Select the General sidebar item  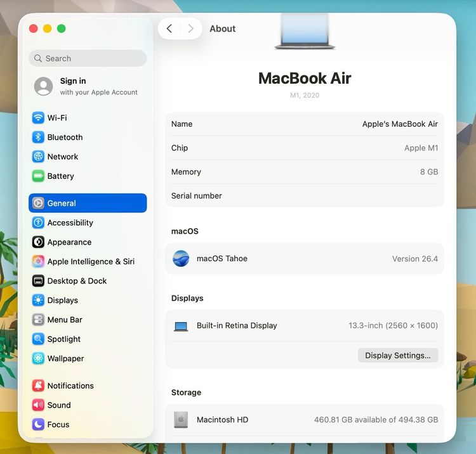tap(88, 203)
